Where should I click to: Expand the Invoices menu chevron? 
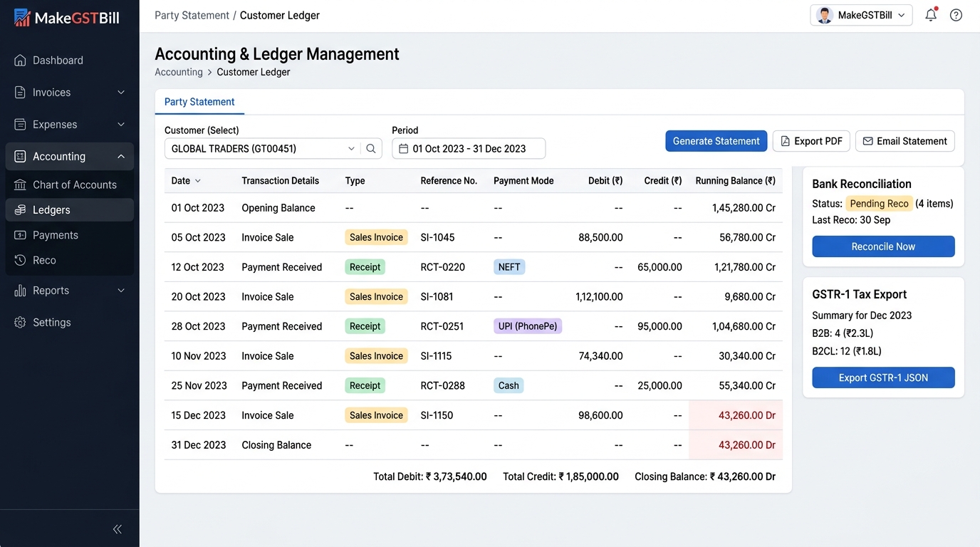point(121,93)
